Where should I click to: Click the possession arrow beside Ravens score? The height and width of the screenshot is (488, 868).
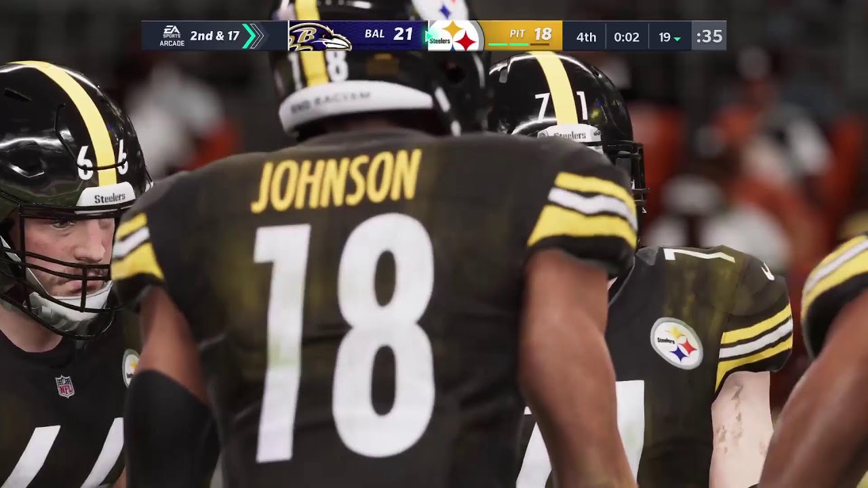pyautogui.click(x=429, y=36)
